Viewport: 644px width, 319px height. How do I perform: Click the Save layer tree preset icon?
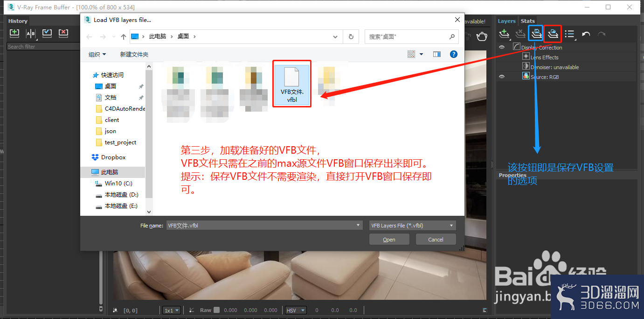click(x=536, y=34)
